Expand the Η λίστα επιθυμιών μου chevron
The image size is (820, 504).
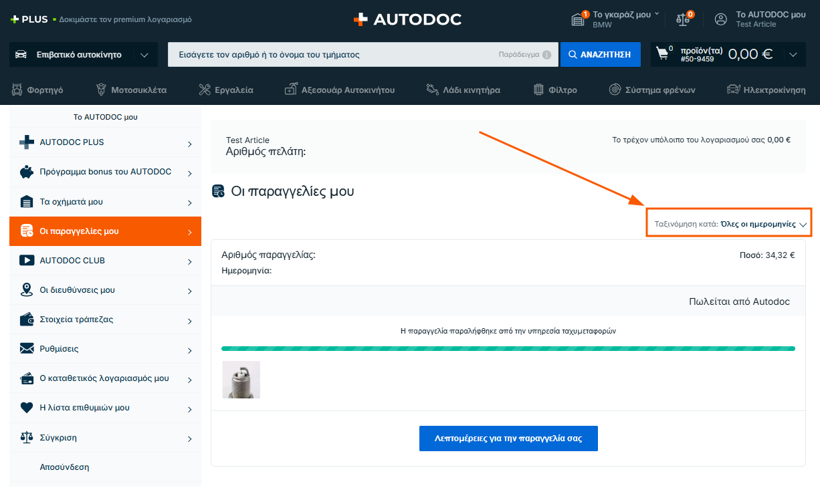[190, 409]
